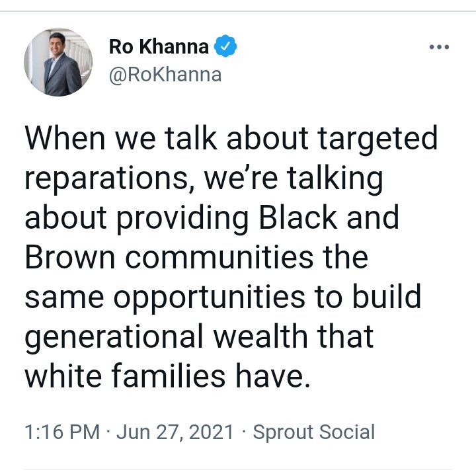Click the word 'generational' in the tweet
This screenshot has height=476, width=476.
click(114, 337)
